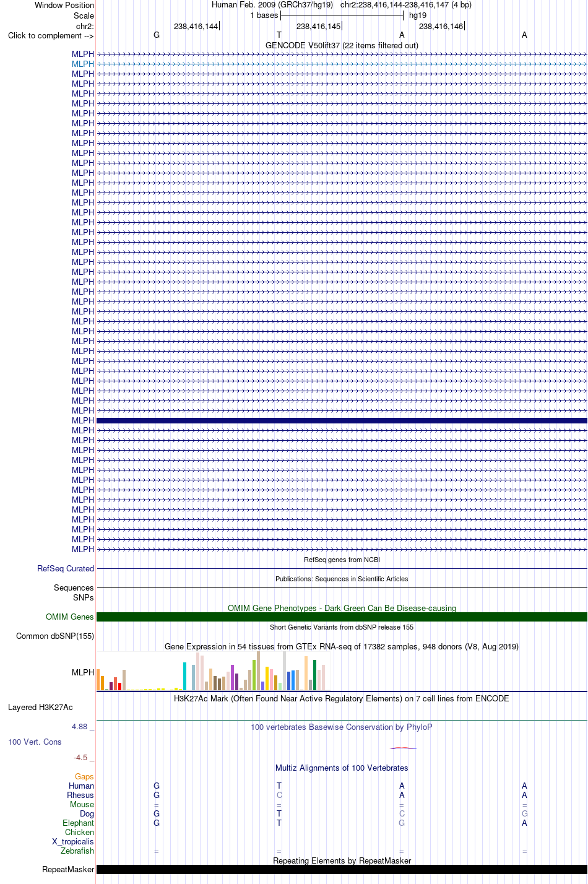
Task: Open 'Publications: Sequences in Scientific Articles' title
Action: point(342,579)
